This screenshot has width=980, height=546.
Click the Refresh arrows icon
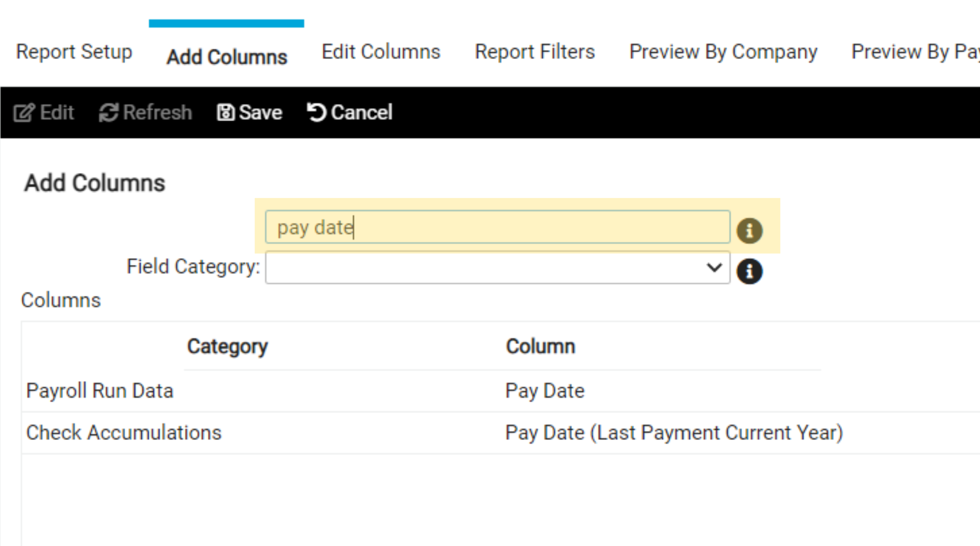coord(109,113)
